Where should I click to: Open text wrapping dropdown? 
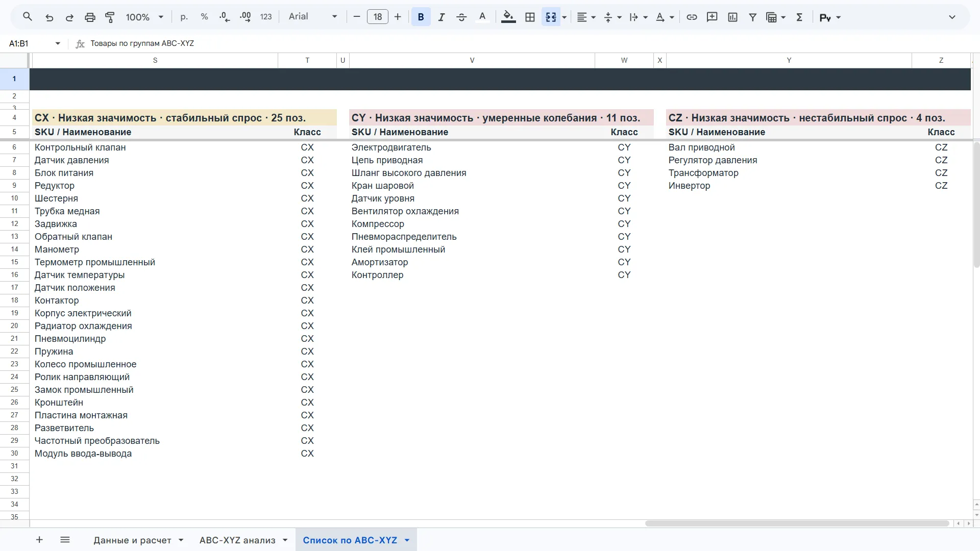[638, 17]
